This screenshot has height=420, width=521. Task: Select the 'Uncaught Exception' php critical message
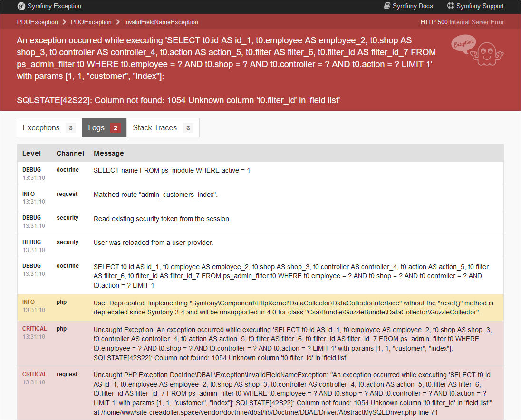coord(293,344)
